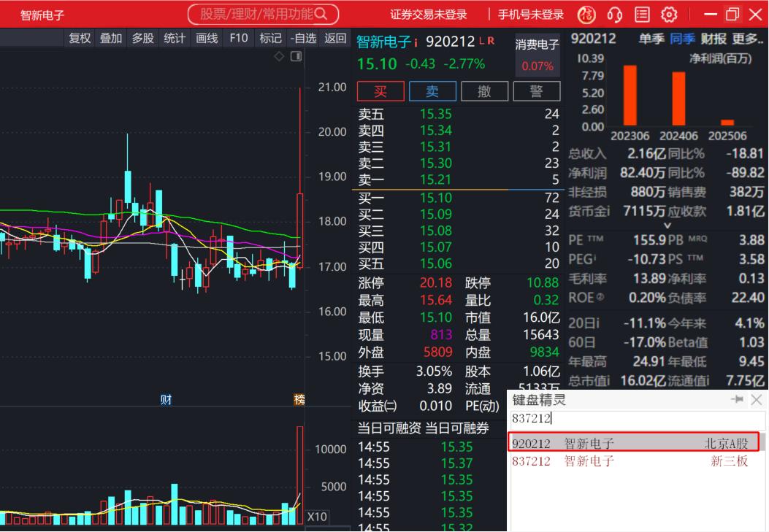This screenshot has height=532, width=769.
Task: Click the 买五 price 15.06
Action: pyautogui.click(x=435, y=263)
